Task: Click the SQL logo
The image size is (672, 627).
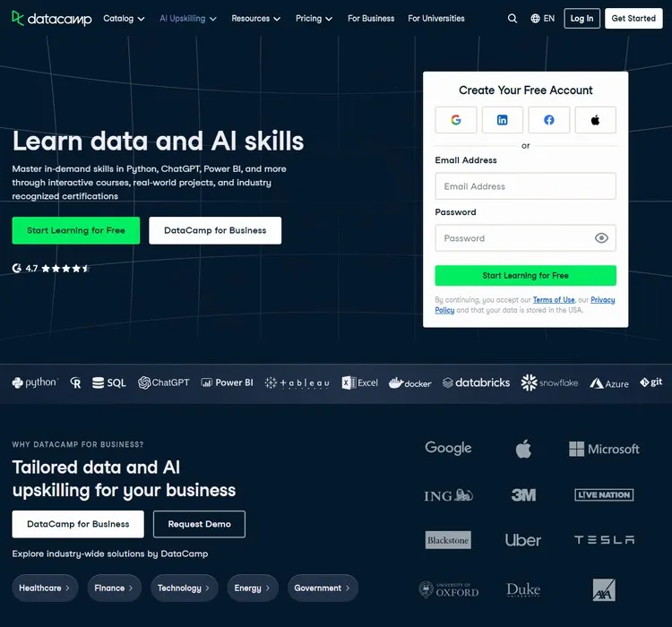Action: tap(108, 382)
